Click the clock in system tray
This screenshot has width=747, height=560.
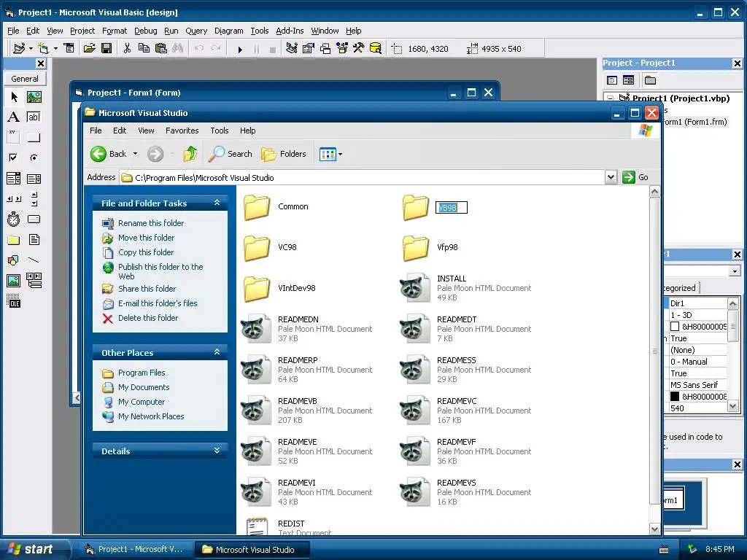(x=719, y=549)
